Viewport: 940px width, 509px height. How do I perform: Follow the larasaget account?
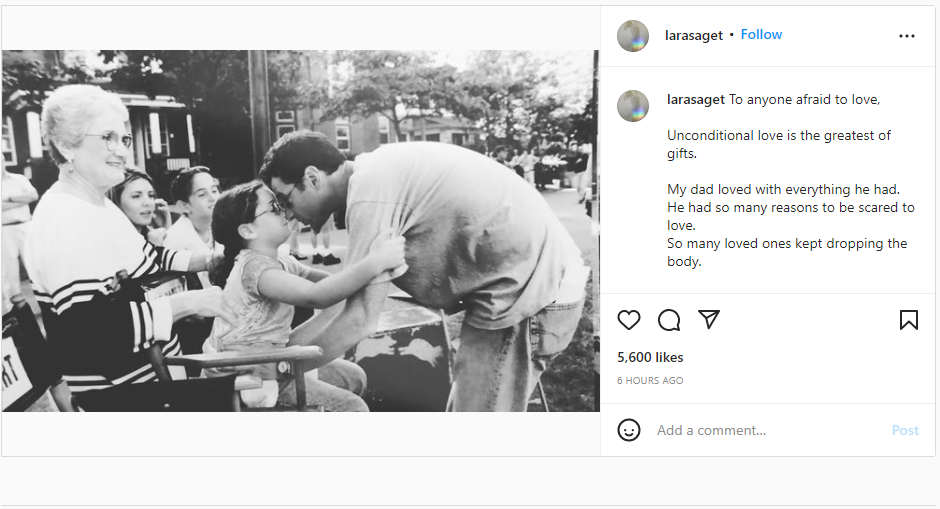point(761,35)
